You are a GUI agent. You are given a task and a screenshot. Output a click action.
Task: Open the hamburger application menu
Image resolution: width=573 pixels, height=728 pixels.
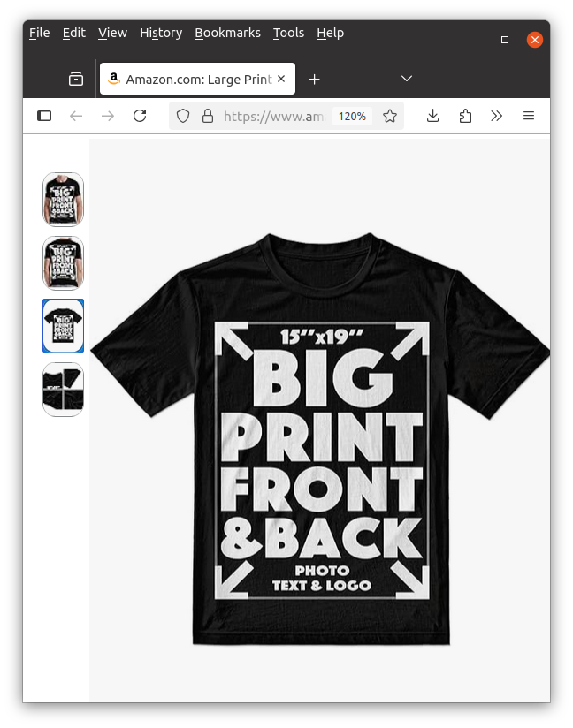point(529,116)
